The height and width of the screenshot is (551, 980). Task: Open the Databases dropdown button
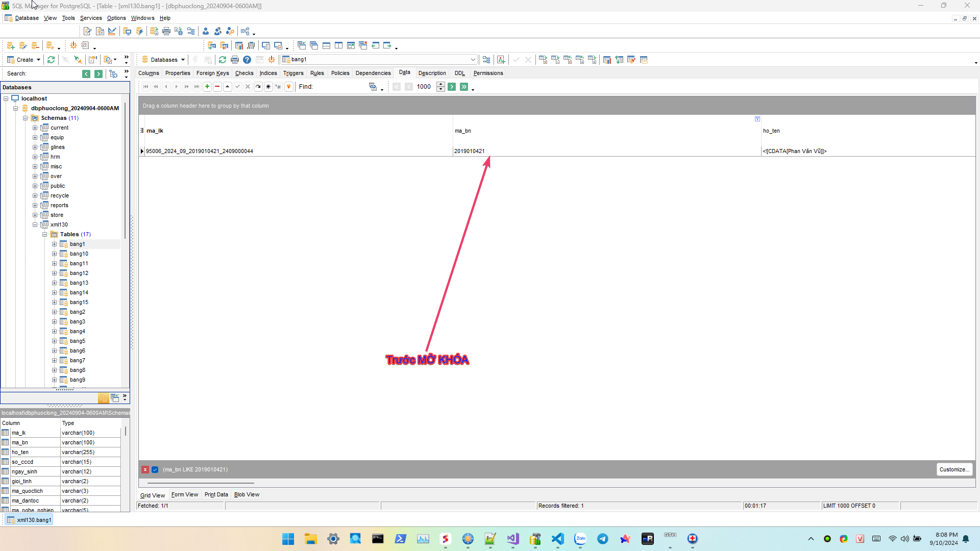pyautogui.click(x=163, y=60)
